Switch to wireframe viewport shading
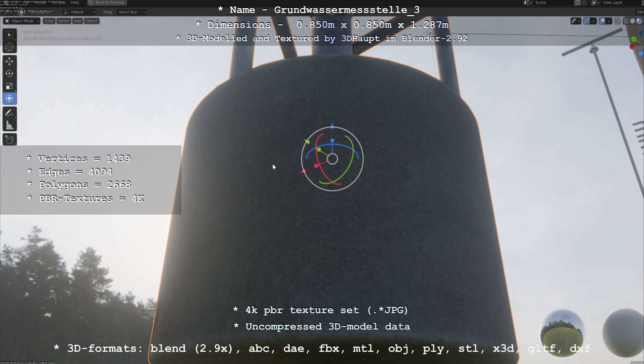Viewport: 644px width, 364px height. (x=626, y=21)
